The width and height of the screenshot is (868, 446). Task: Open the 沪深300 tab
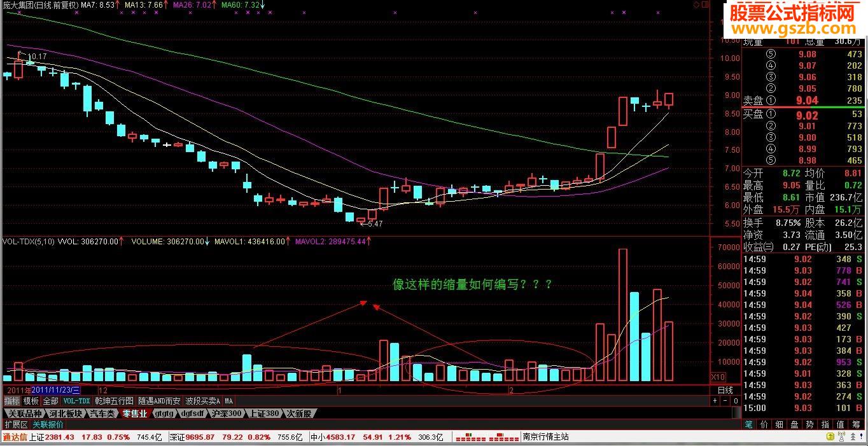[x=227, y=414]
